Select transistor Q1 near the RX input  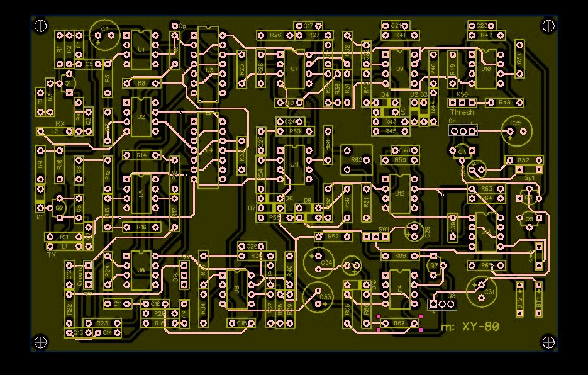pos(66,82)
